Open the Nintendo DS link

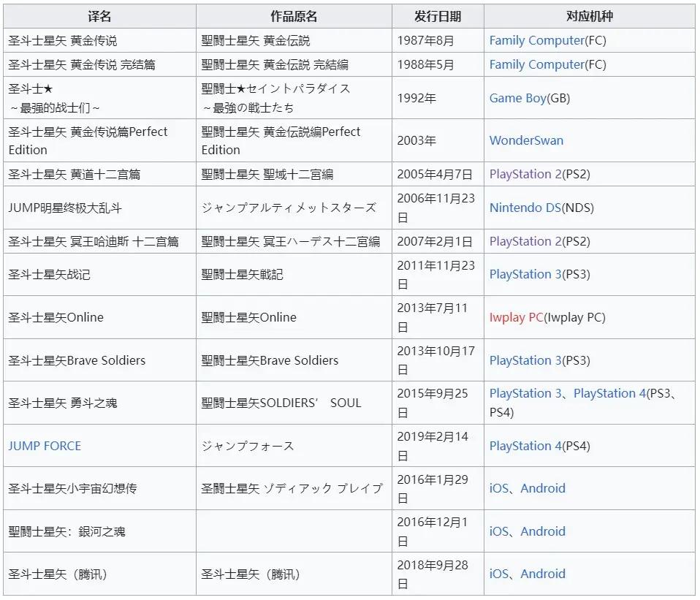[x=525, y=208]
